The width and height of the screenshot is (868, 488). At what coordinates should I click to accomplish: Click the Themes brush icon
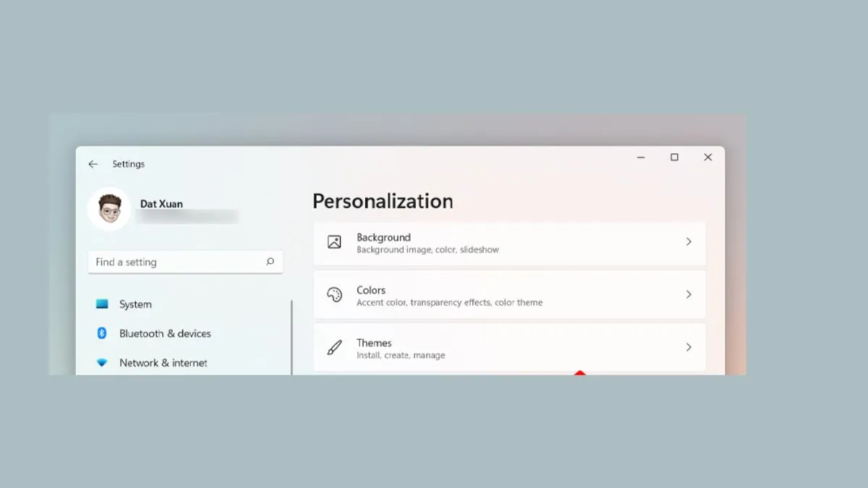tap(333, 347)
